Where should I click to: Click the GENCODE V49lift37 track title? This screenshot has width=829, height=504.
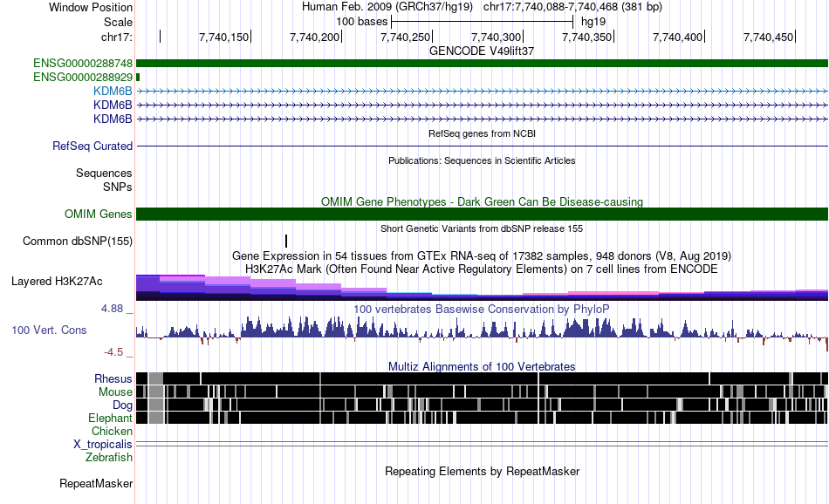click(x=482, y=51)
